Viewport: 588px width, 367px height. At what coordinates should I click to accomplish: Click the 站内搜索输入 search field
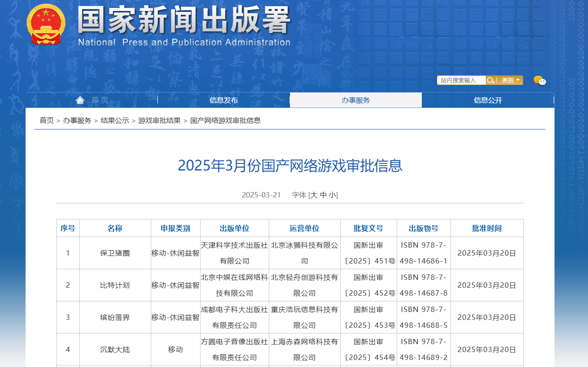coord(461,80)
